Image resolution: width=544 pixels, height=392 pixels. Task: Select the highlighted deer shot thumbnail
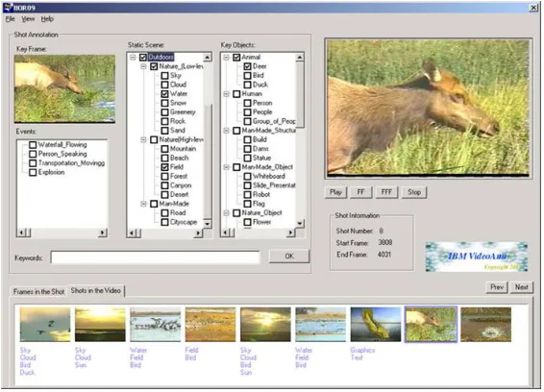pos(431,325)
